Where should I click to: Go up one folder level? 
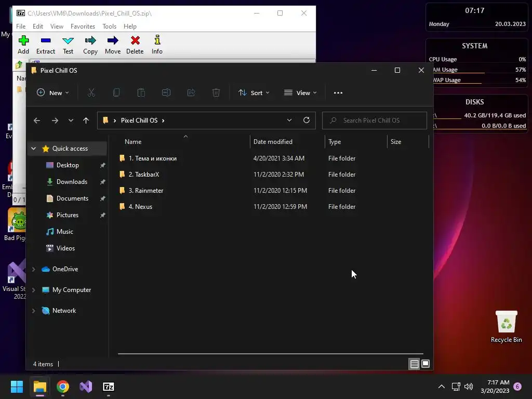click(x=86, y=121)
